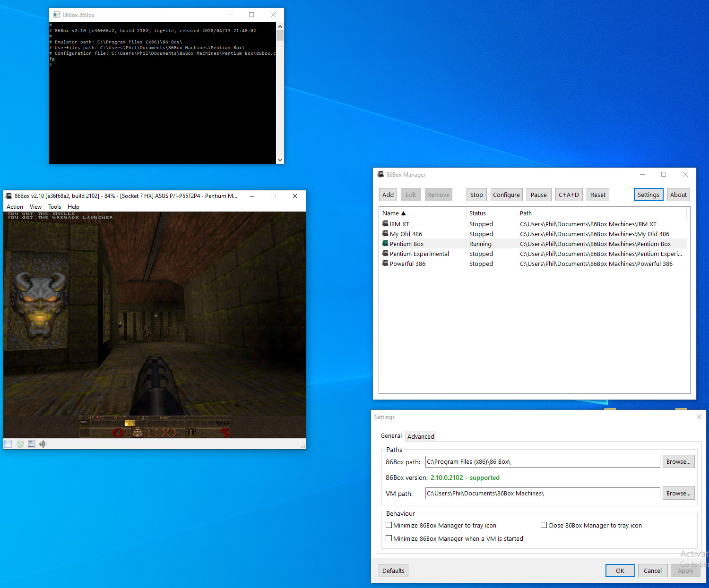Click the speaker icon in the emulator status bar
Image resolution: width=709 pixels, height=588 pixels.
click(42, 443)
